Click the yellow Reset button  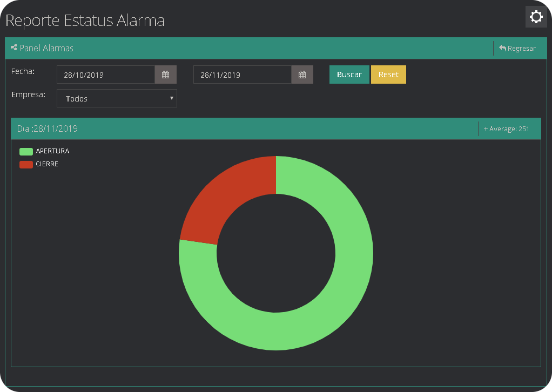click(x=388, y=74)
